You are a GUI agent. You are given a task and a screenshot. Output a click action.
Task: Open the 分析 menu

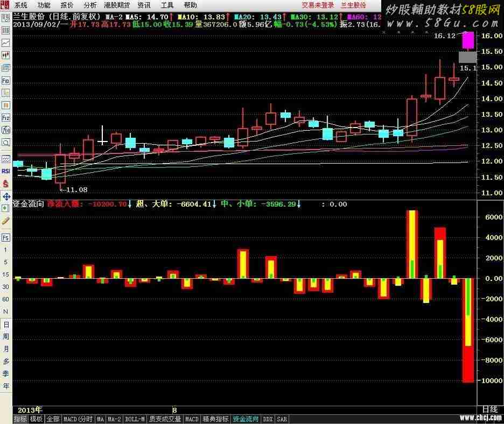click(x=90, y=5)
